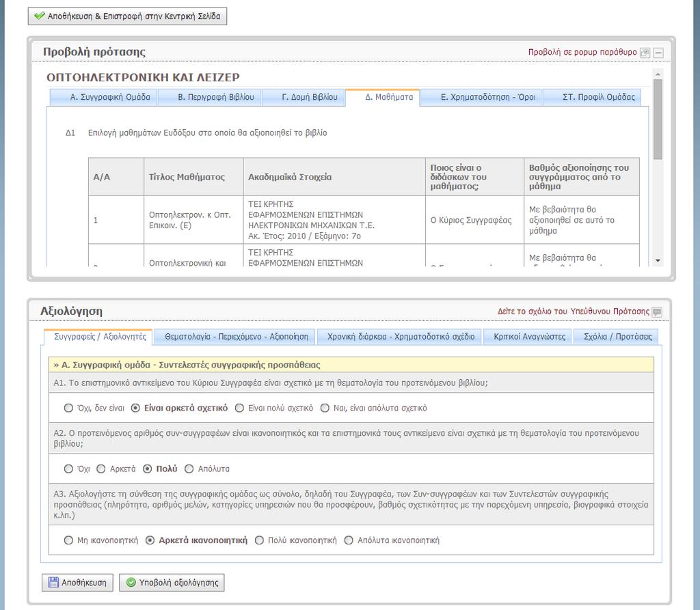
Task: Select 'Απόλυτα ικανοποιητική' for question A3
Action: (x=349, y=540)
